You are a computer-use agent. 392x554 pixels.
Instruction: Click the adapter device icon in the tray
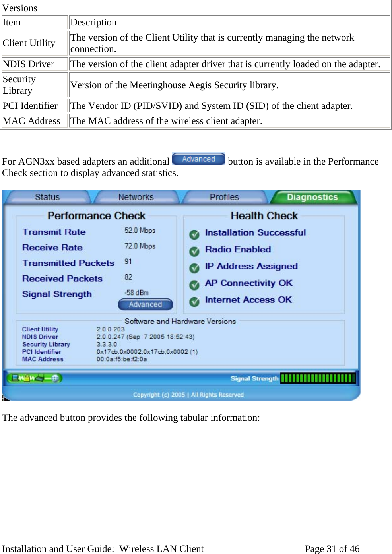pos(40,378)
